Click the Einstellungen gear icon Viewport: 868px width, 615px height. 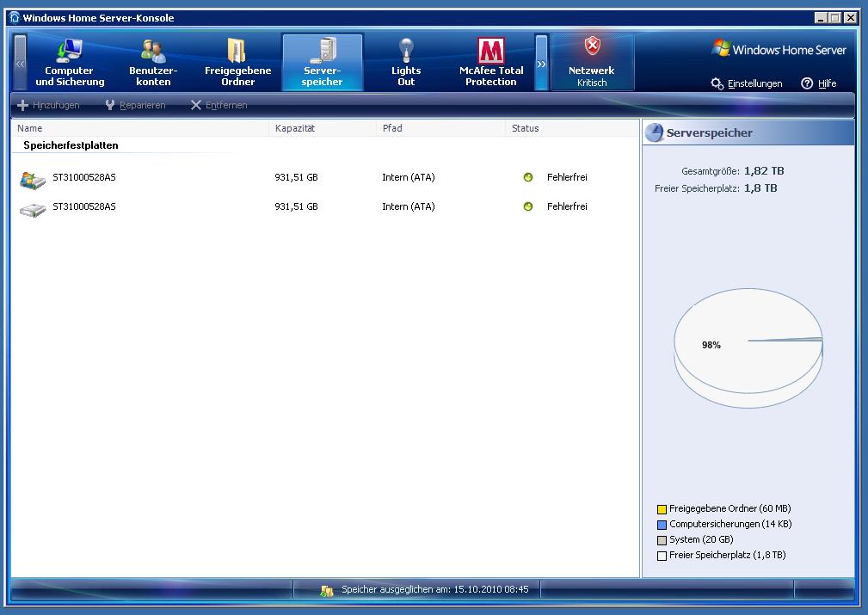click(717, 83)
